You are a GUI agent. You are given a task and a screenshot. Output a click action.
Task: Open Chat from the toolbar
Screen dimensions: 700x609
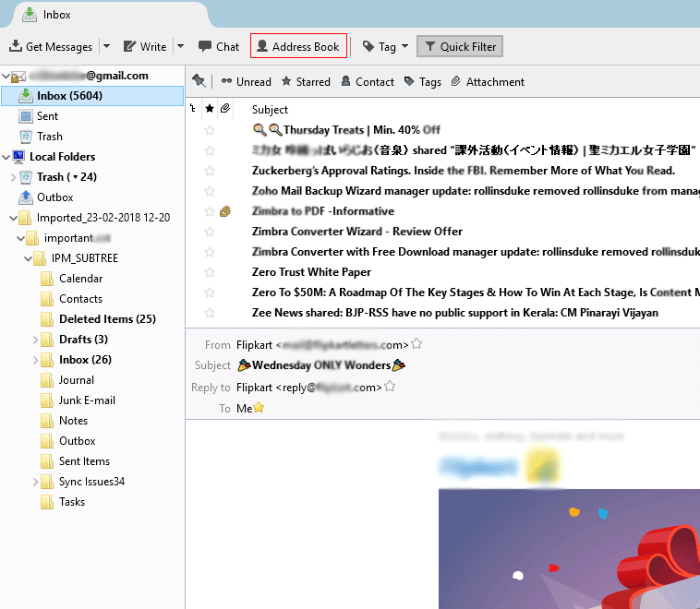[218, 47]
